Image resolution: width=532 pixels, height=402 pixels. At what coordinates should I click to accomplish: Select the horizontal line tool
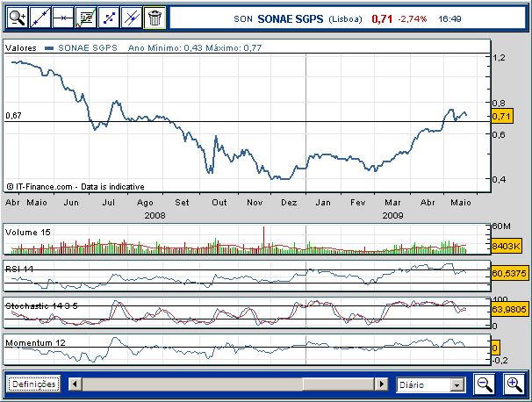coord(63,18)
